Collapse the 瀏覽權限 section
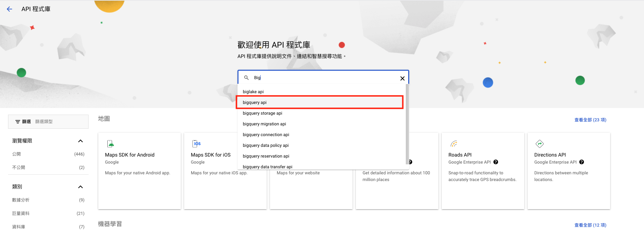644x233 pixels. point(80,141)
